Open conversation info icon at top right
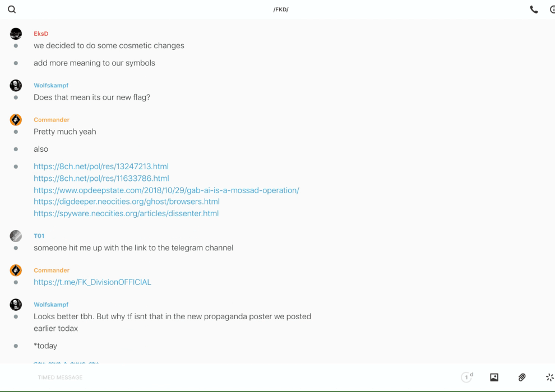Image resolution: width=555 pixels, height=392 pixels. (552, 10)
